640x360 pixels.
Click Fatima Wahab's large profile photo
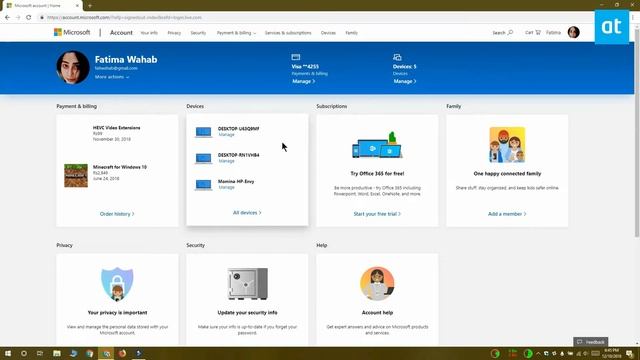[x=73, y=67]
